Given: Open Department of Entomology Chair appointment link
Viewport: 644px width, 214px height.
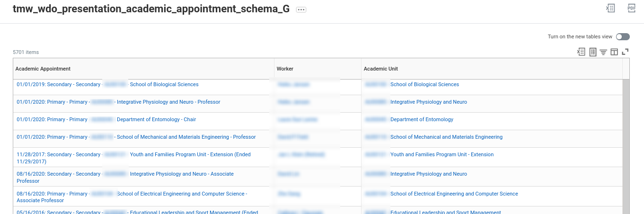Looking at the screenshot, I should (156, 120).
